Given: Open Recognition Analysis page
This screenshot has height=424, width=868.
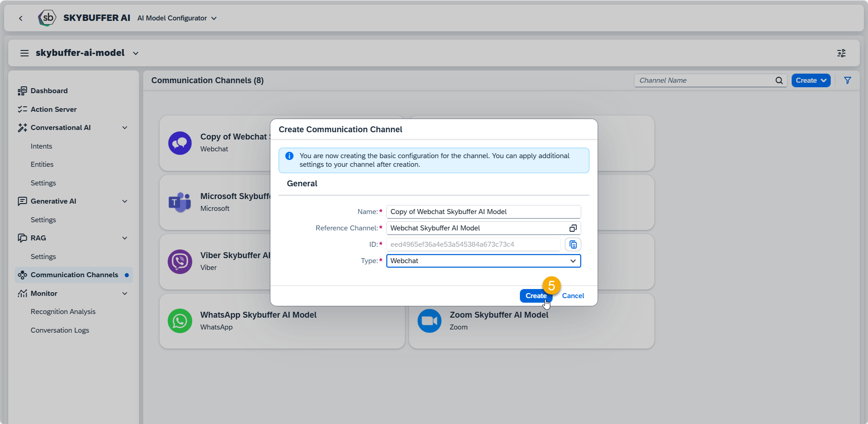Looking at the screenshot, I should pyautogui.click(x=63, y=312).
